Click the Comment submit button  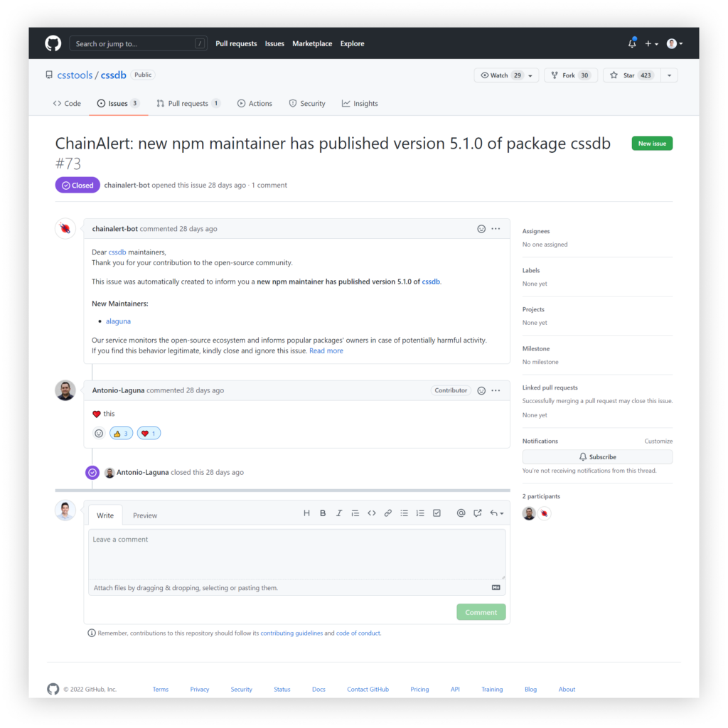[x=481, y=612]
